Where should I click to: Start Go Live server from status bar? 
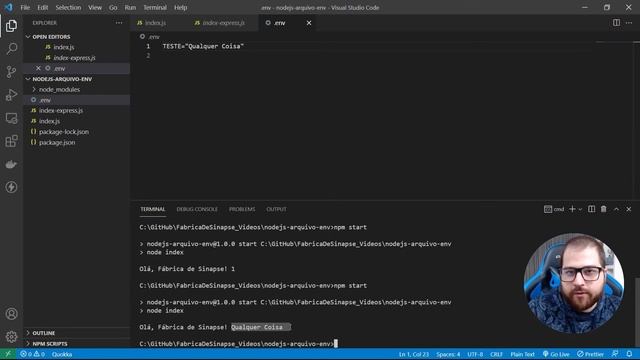556,354
